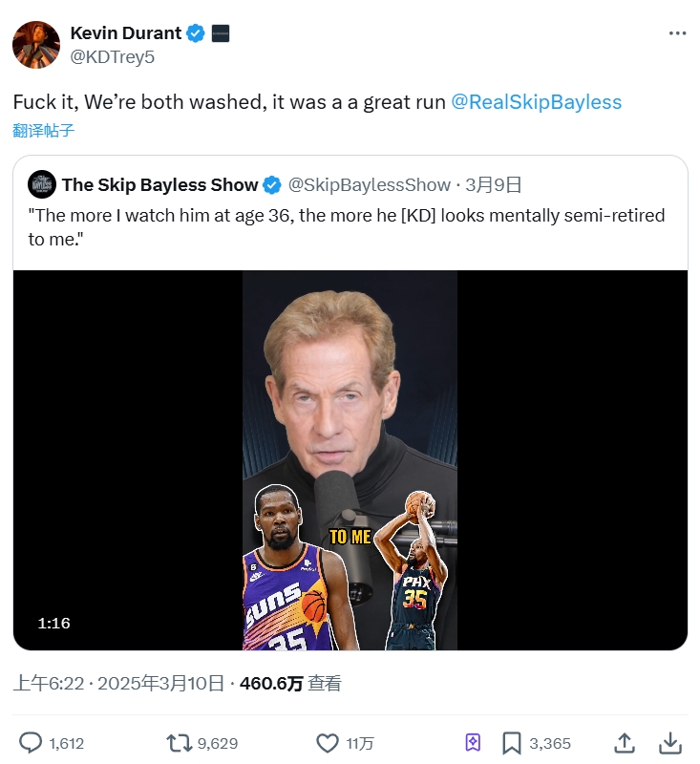Viewport: 700px width, 764px height.
Task: Play the quoted Skip Bayless video
Action: 350,459
